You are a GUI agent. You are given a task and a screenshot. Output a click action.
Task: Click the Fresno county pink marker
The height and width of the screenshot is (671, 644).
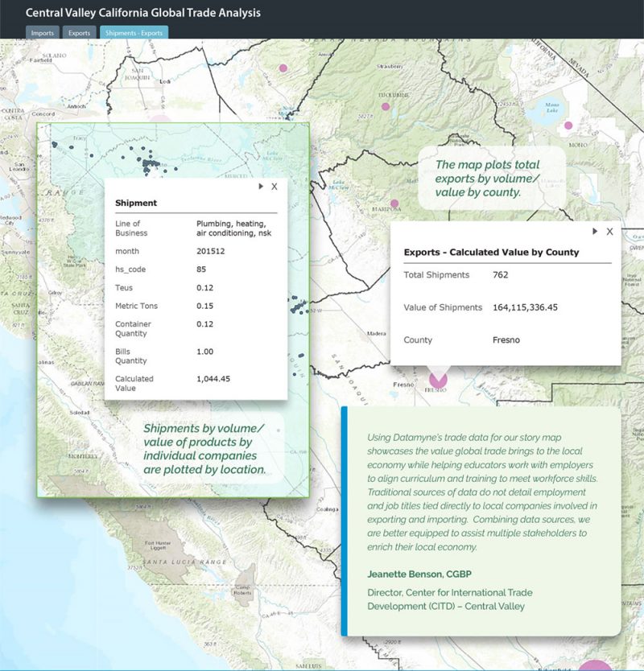[x=438, y=378]
